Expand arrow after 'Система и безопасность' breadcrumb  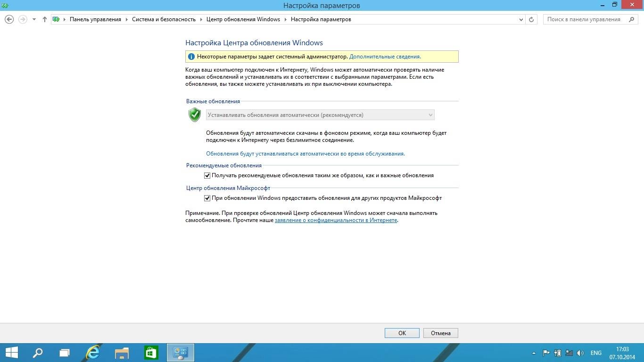pyautogui.click(x=201, y=19)
